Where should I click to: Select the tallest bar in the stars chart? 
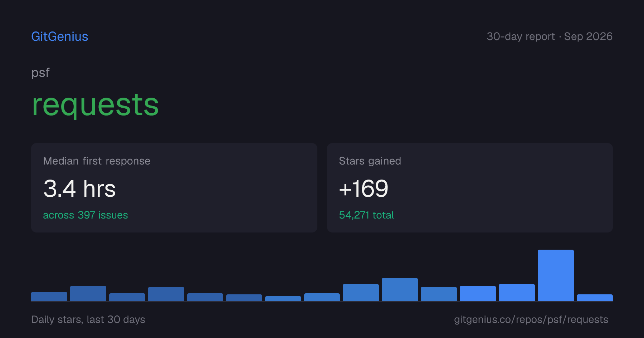tap(556, 275)
